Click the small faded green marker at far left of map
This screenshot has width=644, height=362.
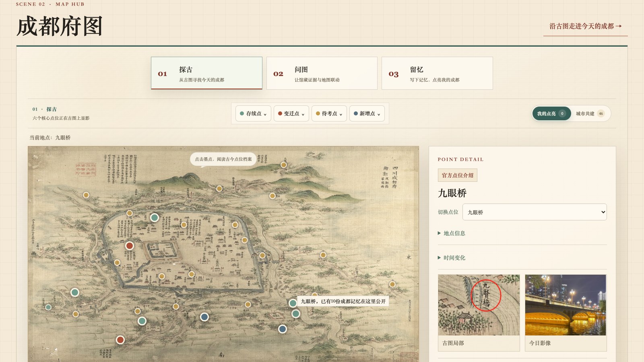pos(48,307)
